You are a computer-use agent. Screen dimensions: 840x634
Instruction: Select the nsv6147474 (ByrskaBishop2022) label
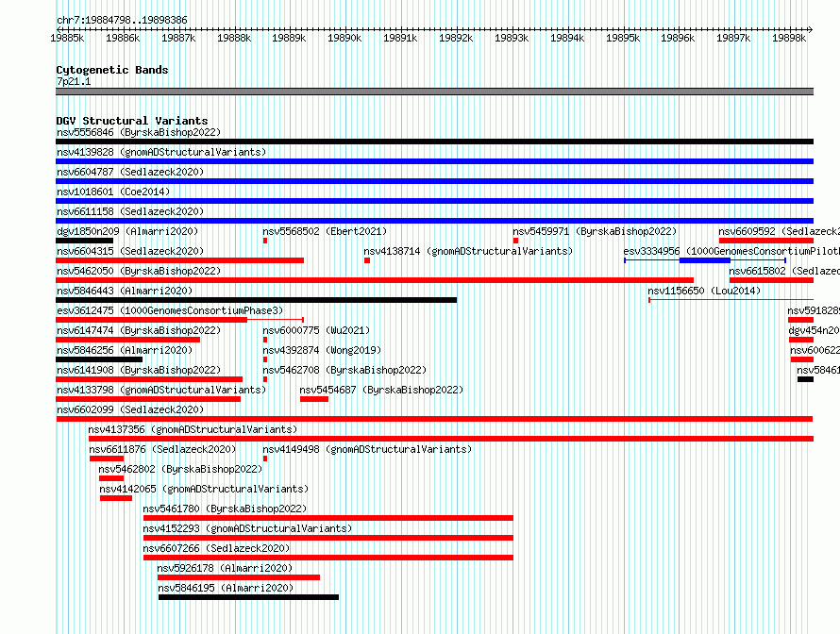[139, 330]
